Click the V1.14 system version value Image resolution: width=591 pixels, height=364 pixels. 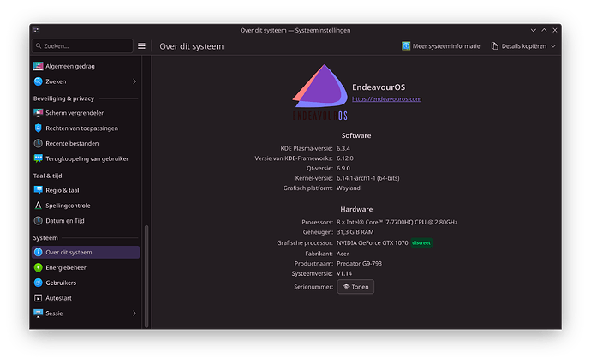coord(344,273)
